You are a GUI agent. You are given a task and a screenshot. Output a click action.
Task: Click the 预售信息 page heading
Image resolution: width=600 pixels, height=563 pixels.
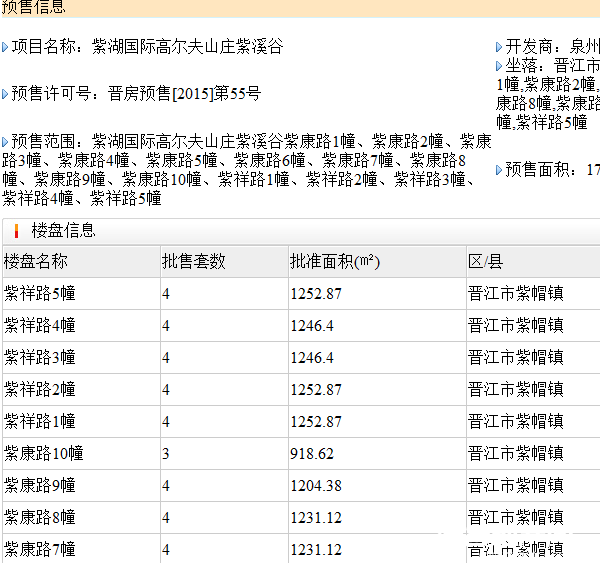[34, 7]
